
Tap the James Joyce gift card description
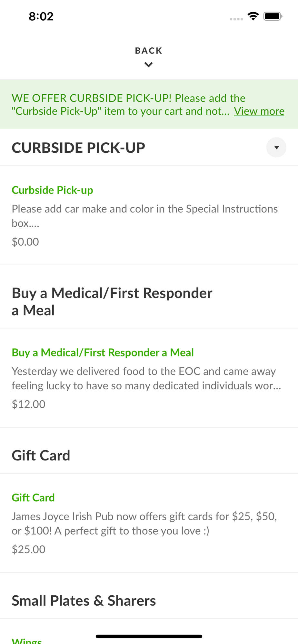pos(144,524)
